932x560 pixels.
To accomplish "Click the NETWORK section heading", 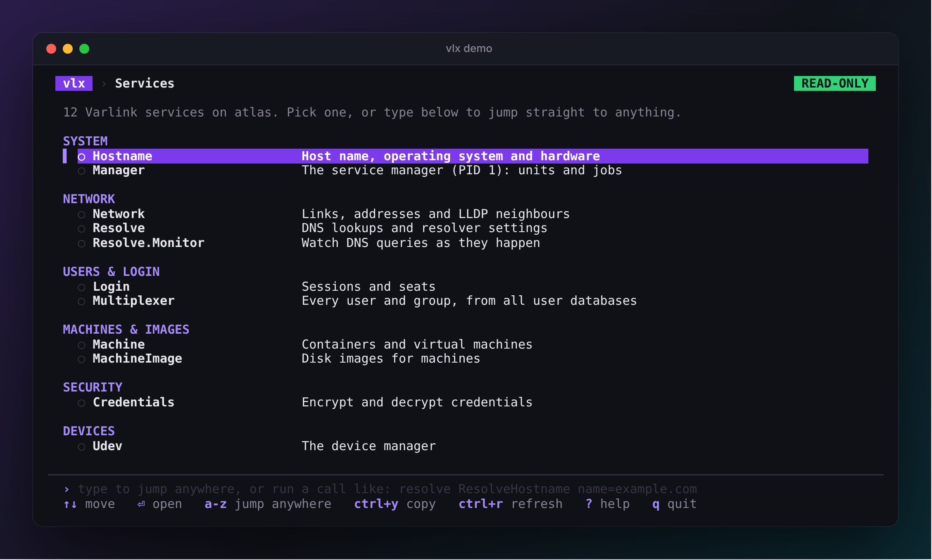I will pos(89,199).
